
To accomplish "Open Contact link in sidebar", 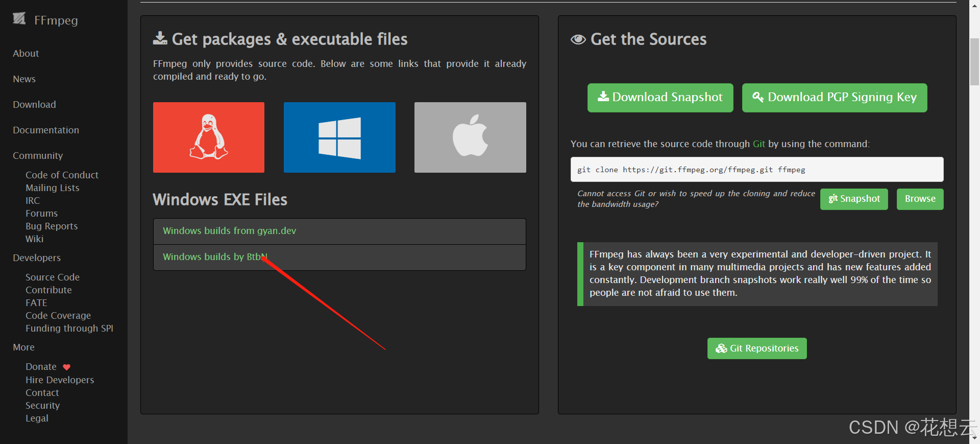I will (42, 393).
